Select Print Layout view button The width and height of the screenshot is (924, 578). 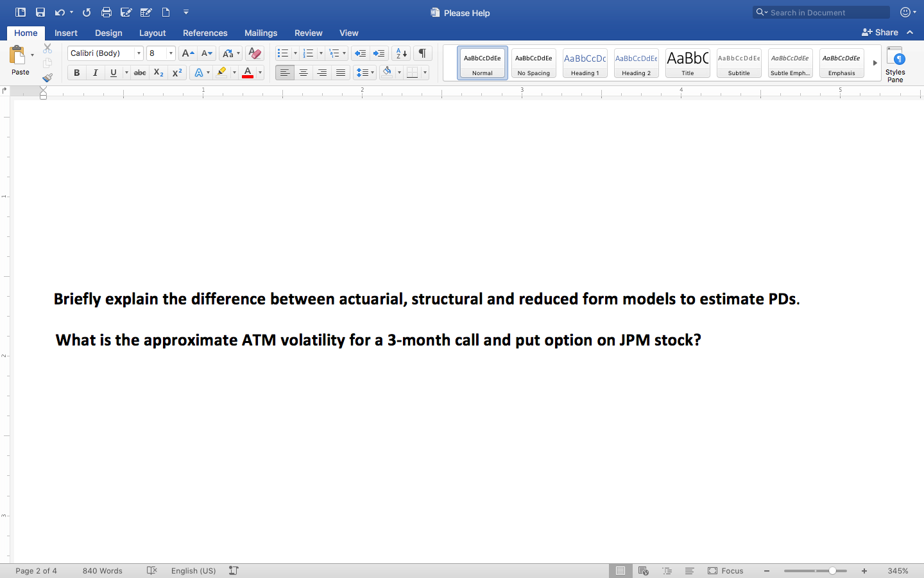pos(620,570)
